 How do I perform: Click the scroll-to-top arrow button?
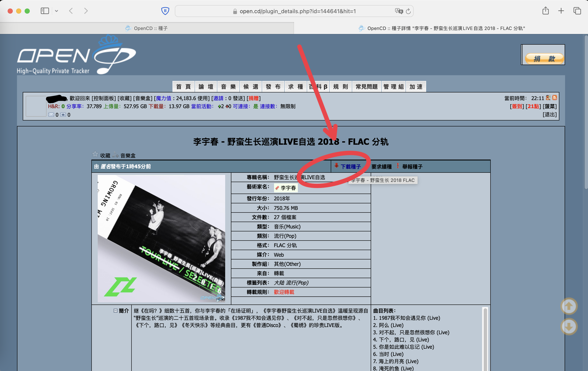coord(569,306)
